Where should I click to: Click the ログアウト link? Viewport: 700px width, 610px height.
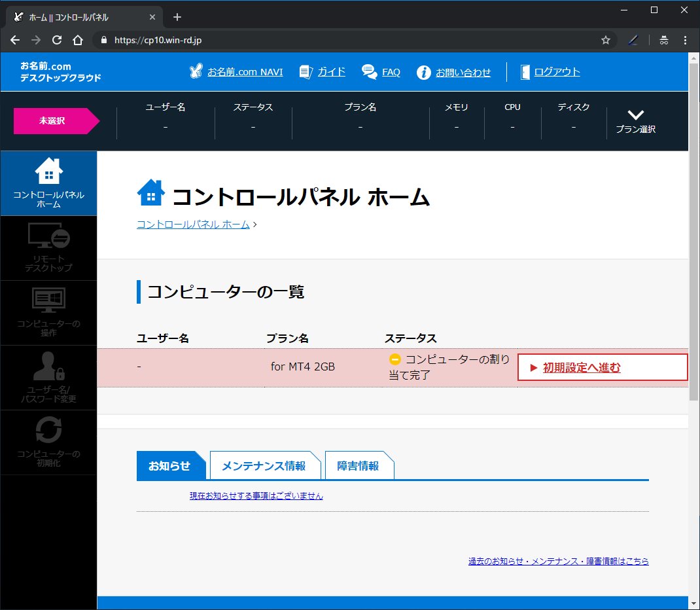[x=557, y=72]
